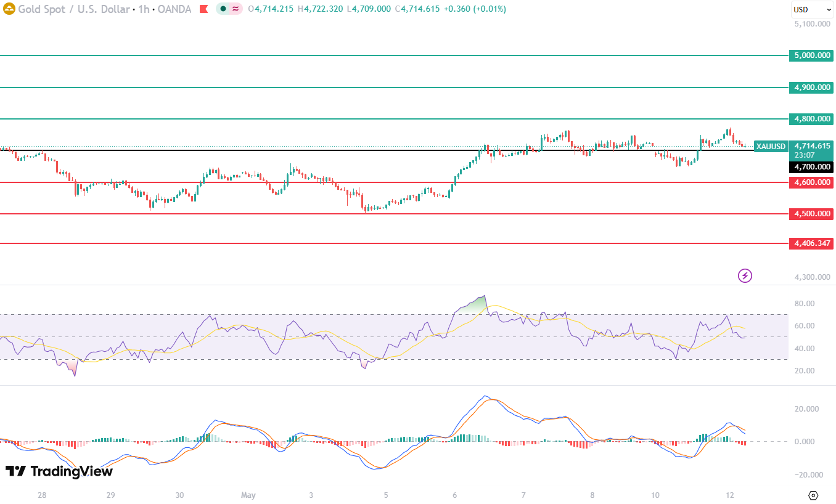This screenshot has height=504, width=836.
Task: Click the 10 date on time axis
Action: (655, 495)
